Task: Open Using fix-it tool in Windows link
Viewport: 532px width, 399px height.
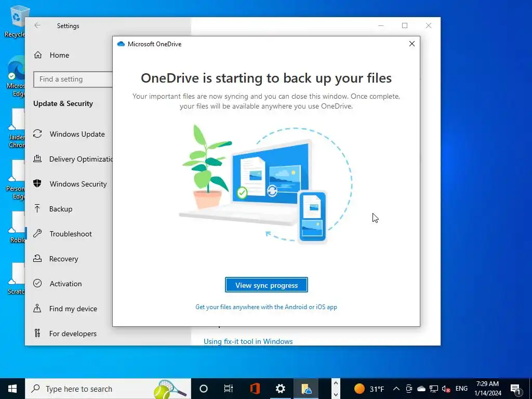Action: pos(248,341)
